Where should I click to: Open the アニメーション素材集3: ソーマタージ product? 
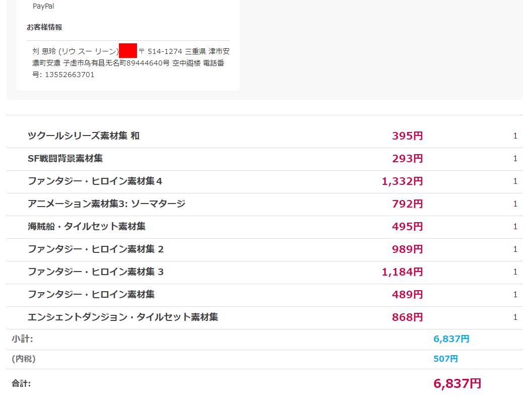106,204
